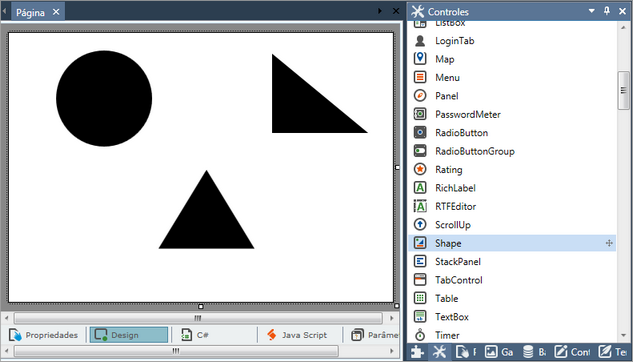This screenshot has height=362, width=633.
Task: Open the Java Script tab
Action: coord(297,335)
